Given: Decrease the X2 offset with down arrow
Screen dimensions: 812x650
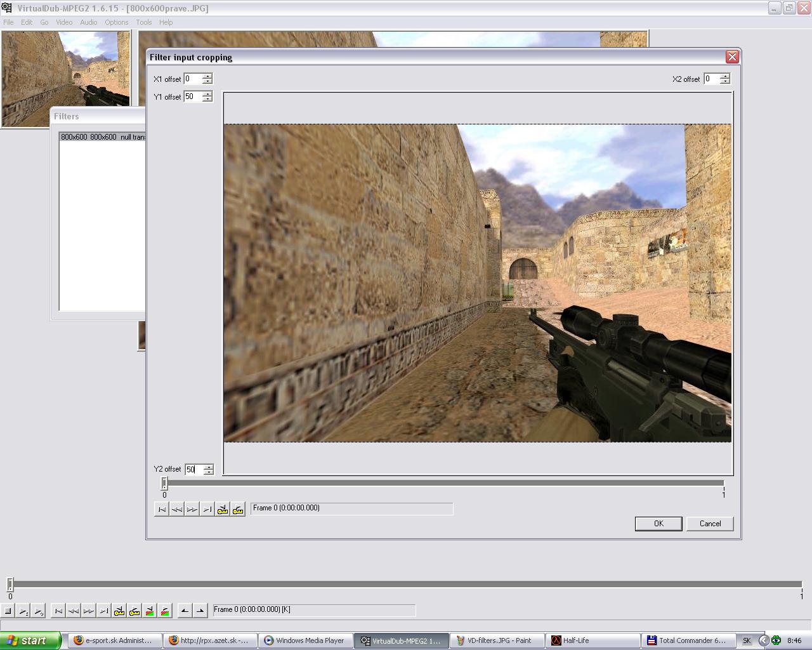Looking at the screenshot, I should coord(725,81).
